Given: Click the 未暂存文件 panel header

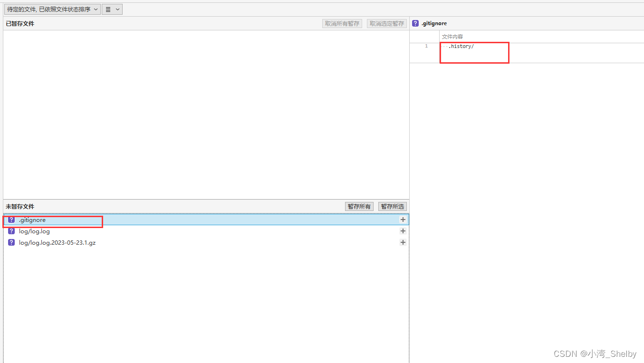Looking at the screenshot, I should tap(20, 207).
